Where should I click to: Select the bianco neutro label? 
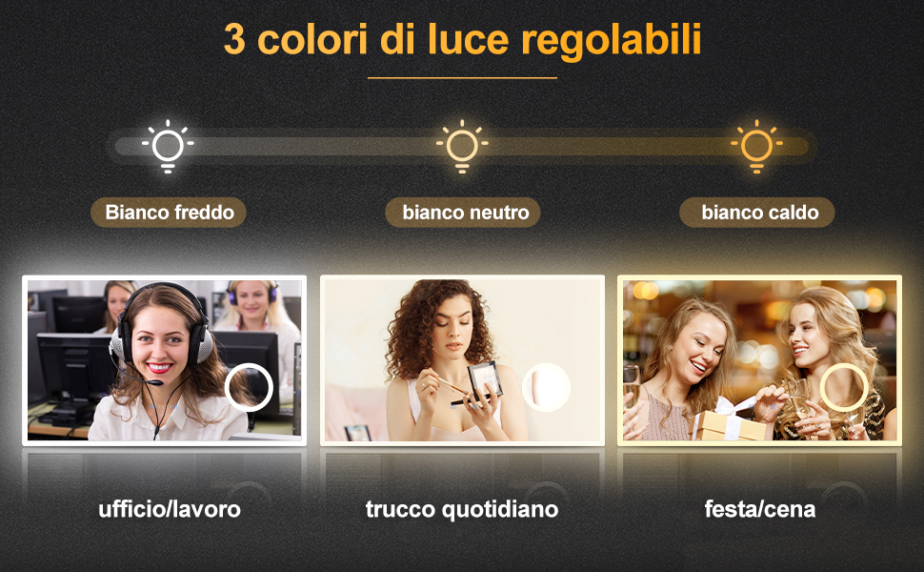(x=463, y=213)
